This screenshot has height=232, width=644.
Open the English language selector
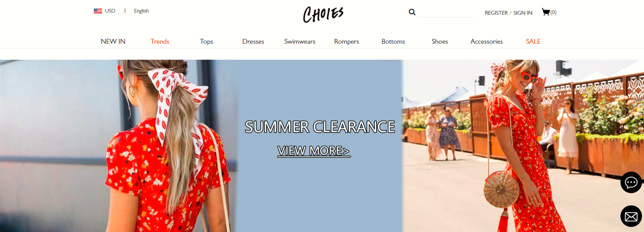[141, 11]
